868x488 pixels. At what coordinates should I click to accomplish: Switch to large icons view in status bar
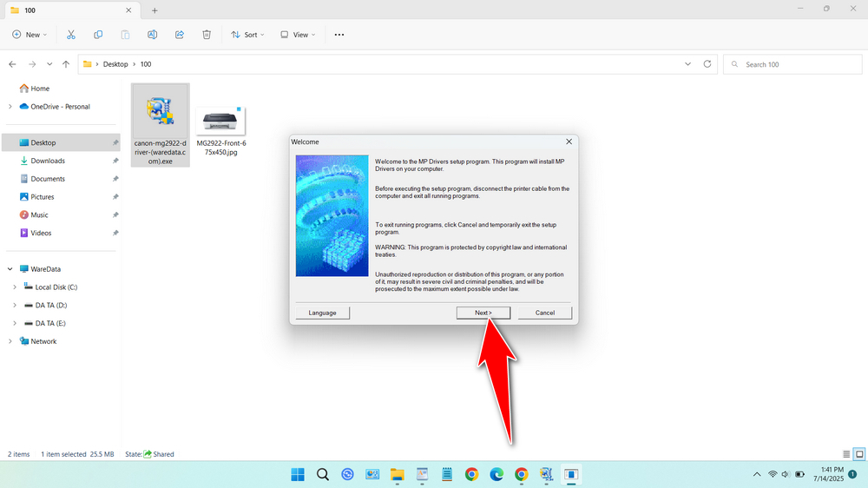[859, 454]
